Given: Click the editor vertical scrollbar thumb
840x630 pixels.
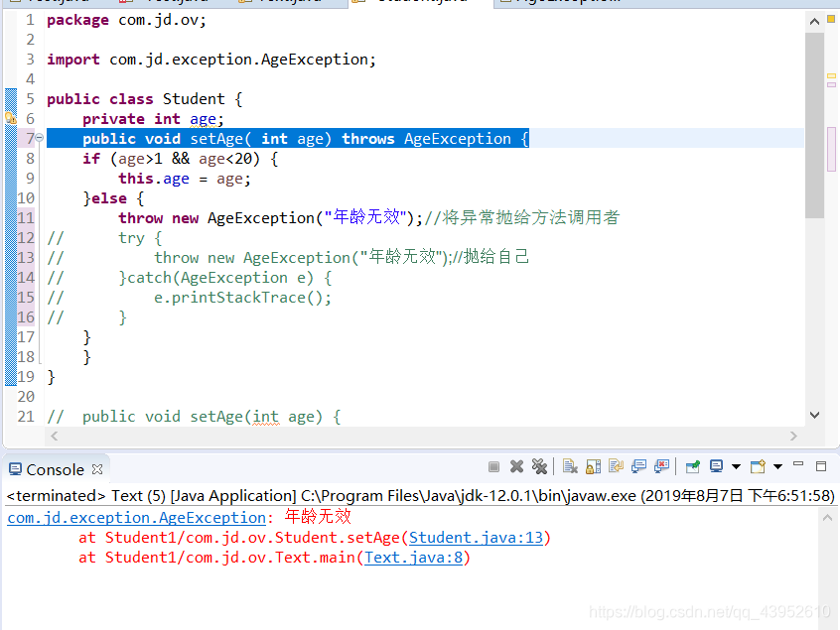Looking at the screenshot, I should 815,125.
